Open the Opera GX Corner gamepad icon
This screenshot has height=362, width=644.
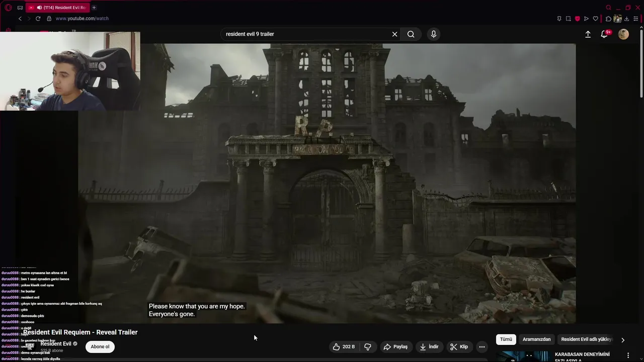pos(20,8)
